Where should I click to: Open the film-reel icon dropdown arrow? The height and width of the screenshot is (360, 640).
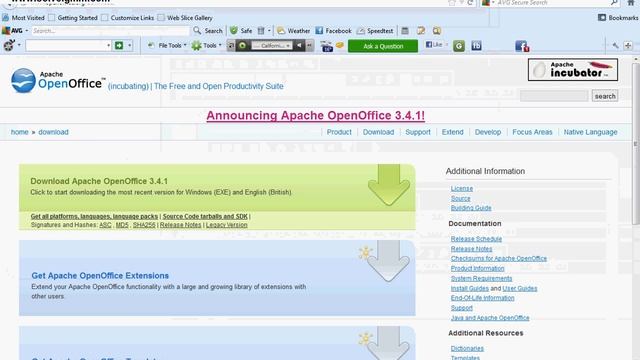pos(19,45)
